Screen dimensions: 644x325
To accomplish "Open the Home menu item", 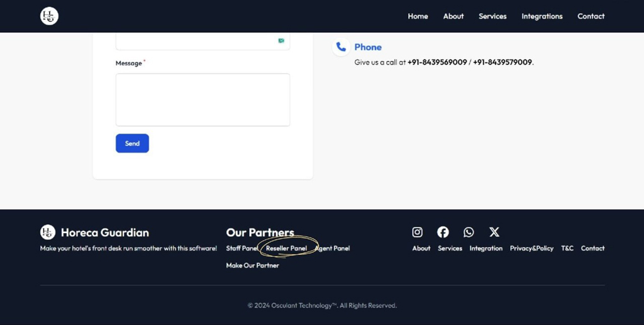I will tap(418, 16).
